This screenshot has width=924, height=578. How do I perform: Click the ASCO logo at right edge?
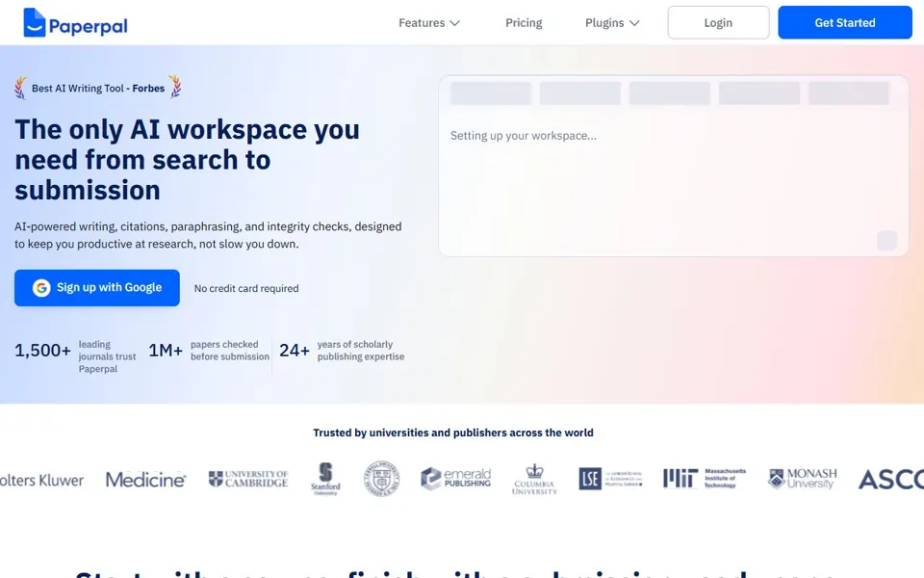(x=891, y=480)
